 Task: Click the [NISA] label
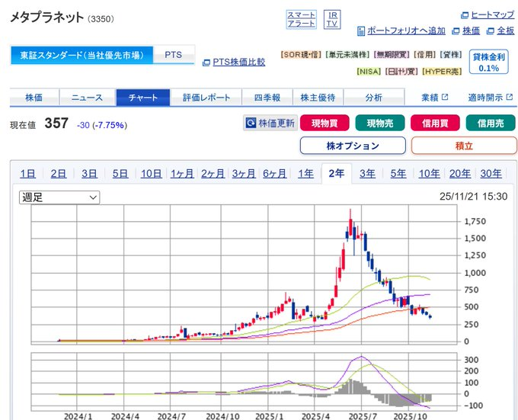pyautogui.click(x=369, y=72)
